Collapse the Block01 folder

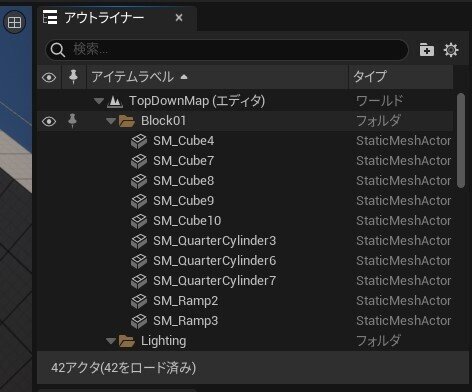tap(111, 121)
